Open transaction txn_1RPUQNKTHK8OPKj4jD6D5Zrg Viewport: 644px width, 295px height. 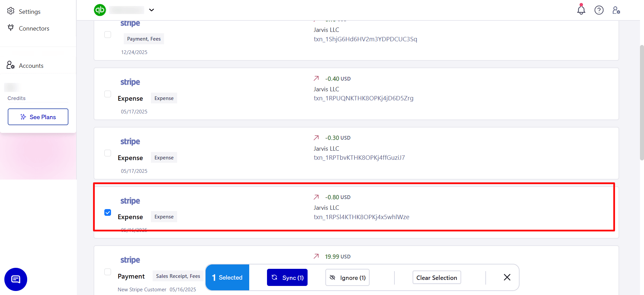point(364,98)
